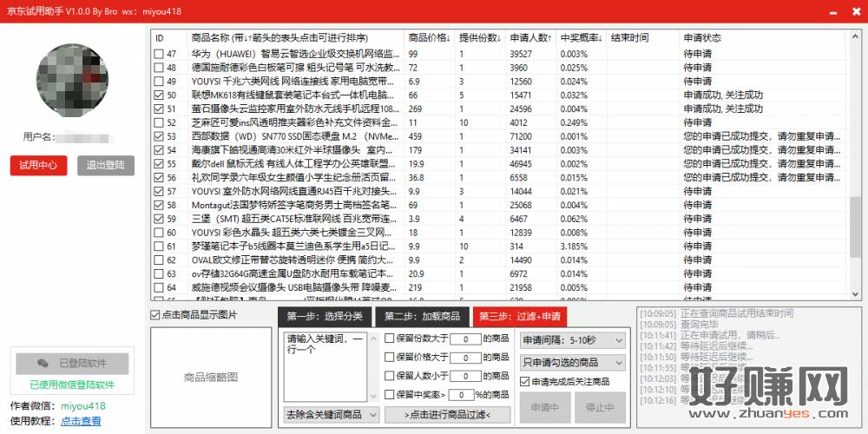
Task: Click the 保留份数大于 value field
Action: [465, 339]
